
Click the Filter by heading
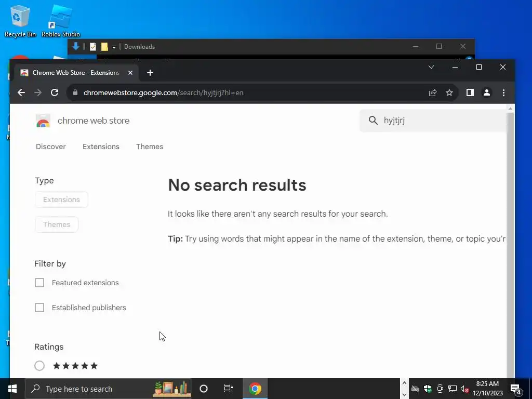[x=50, y=263]
